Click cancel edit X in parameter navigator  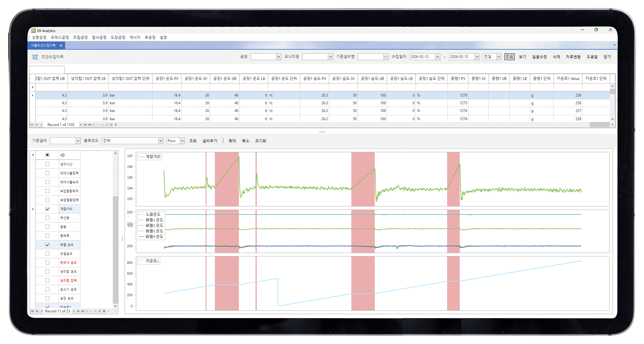coord(104,311)
